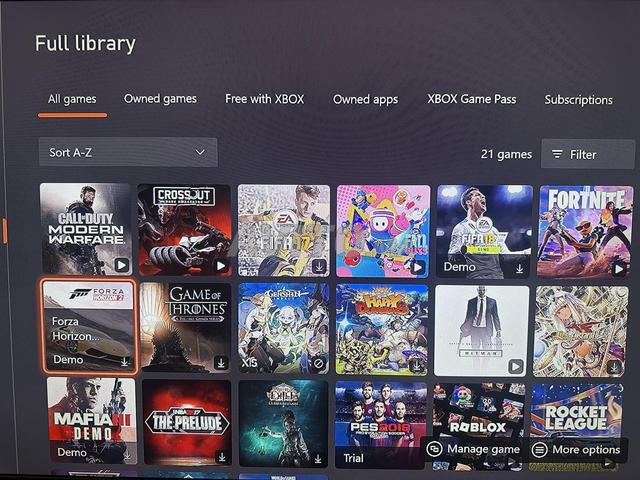Open the Subscriptions tab
The height and width of the screenshot is (480, 640).
[578, 100]
